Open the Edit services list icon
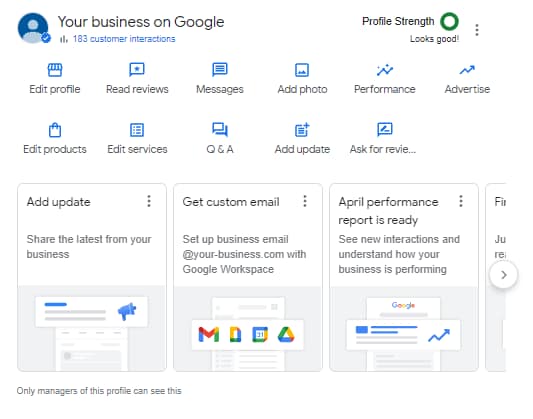The height and width of the screenshot is (419, 533). pyautogui.click(x=137, y=130)
